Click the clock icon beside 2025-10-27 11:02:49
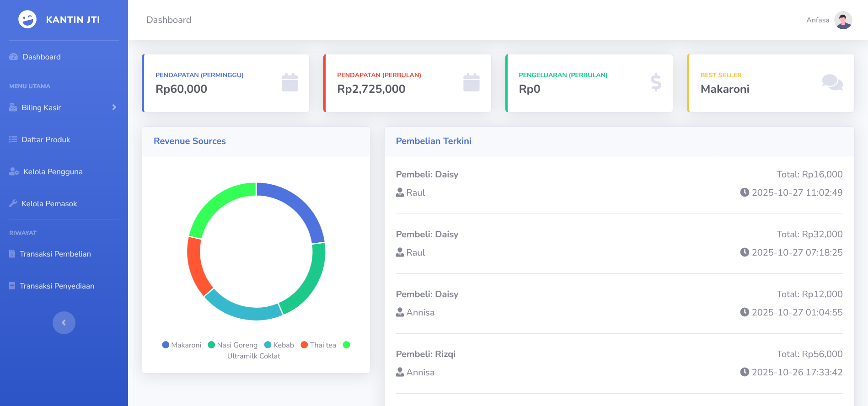 pyautogui.click(x=745, y=192)
